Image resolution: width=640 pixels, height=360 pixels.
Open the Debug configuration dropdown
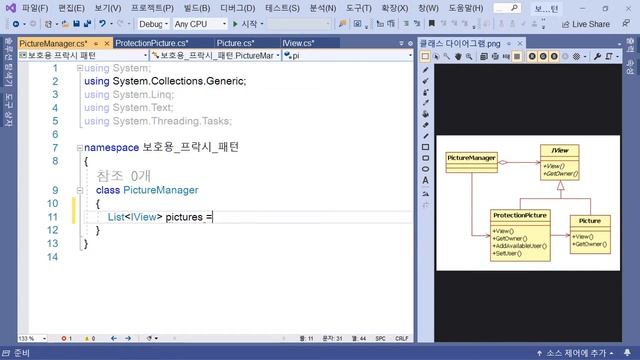tap(153, 24)
